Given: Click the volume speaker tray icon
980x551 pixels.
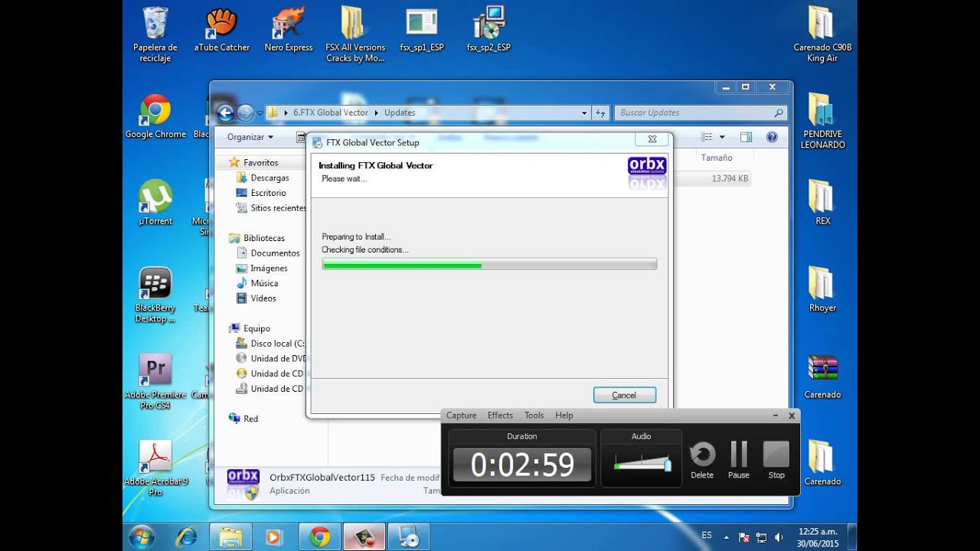Looking at the screenshot, I should click(x=779, y=537).
